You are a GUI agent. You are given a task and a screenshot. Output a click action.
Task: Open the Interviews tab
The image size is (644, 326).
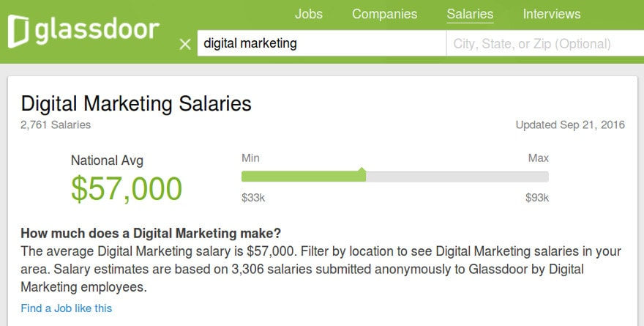coord(552,14)
